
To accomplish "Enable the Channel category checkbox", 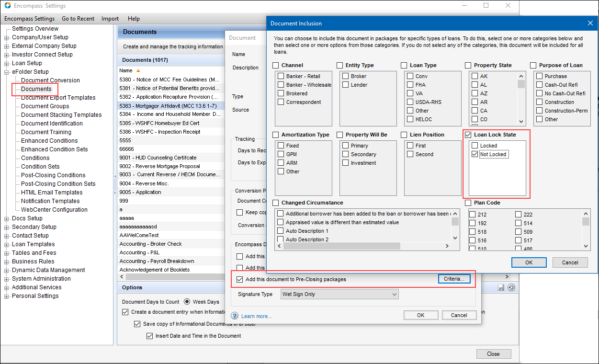I will (275, 65).
